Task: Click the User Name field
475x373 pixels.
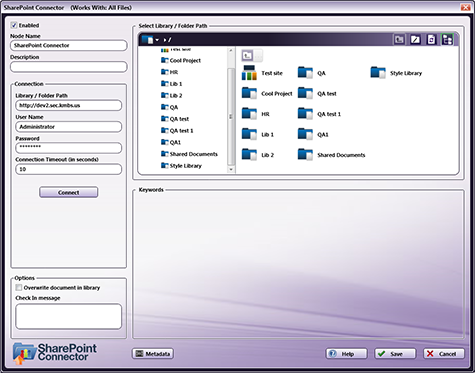Action: tap(69, 127)
